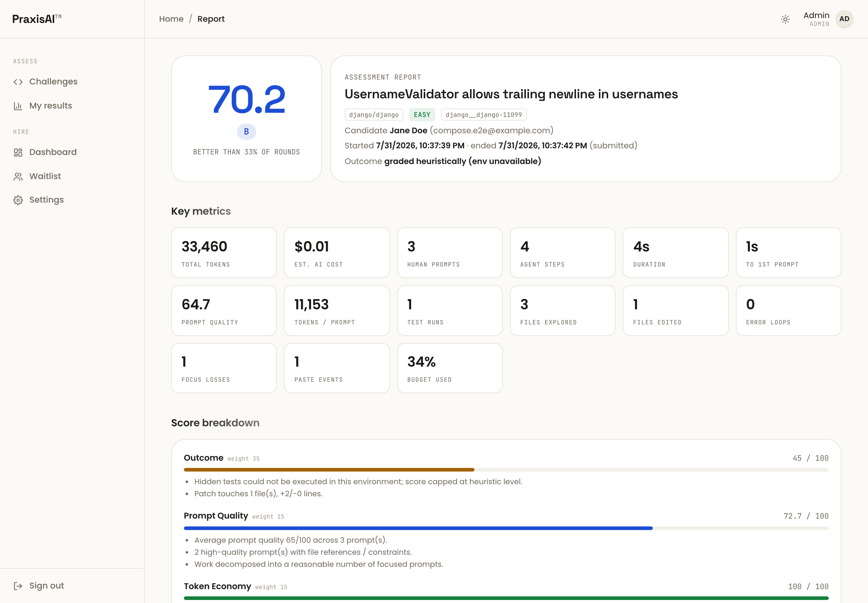Click the 'Patch touches 1 file(s)' bullet
The image size is (868, 603).
[x=258, y=494]
